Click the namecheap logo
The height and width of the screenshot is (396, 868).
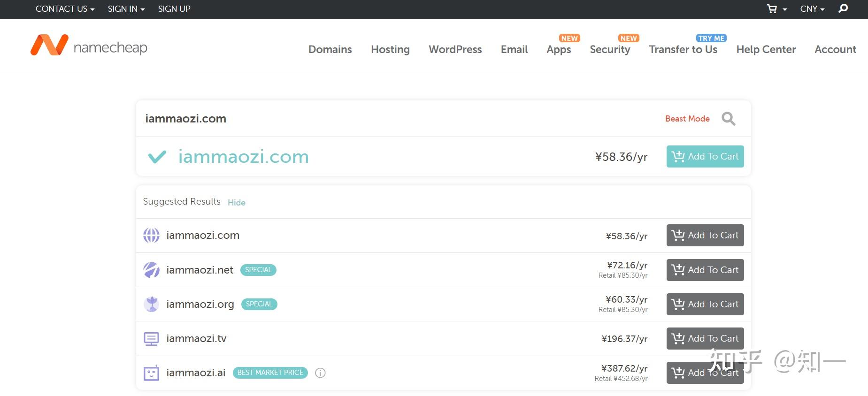(x=89, y=46)
